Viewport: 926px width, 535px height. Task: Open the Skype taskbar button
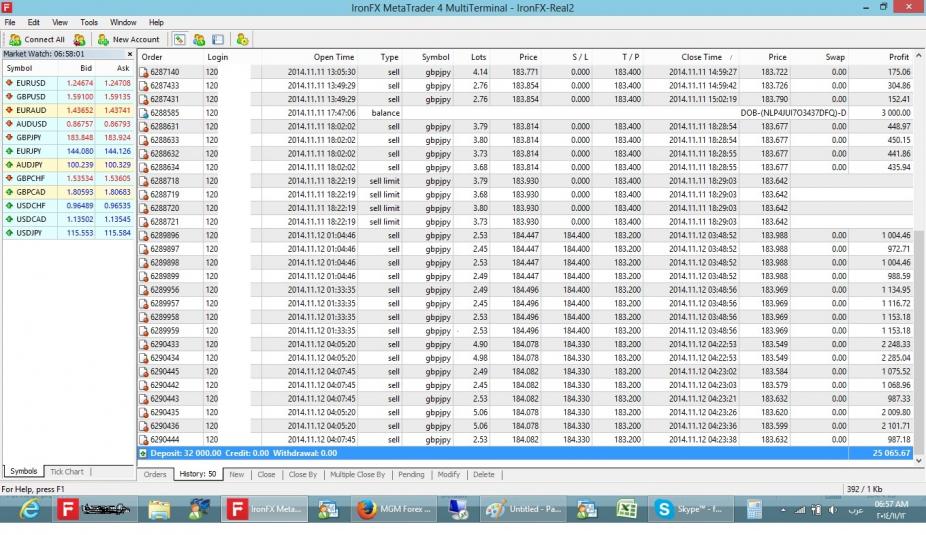[686, 509]
